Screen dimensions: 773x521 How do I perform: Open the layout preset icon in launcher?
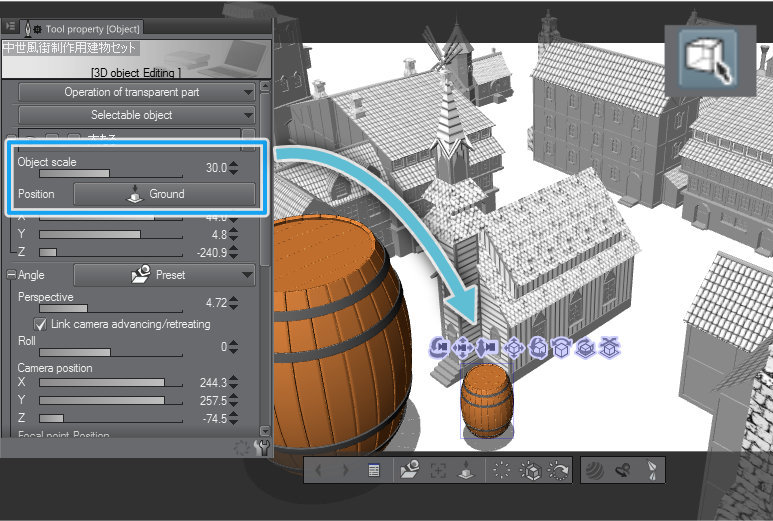point(624,470)
